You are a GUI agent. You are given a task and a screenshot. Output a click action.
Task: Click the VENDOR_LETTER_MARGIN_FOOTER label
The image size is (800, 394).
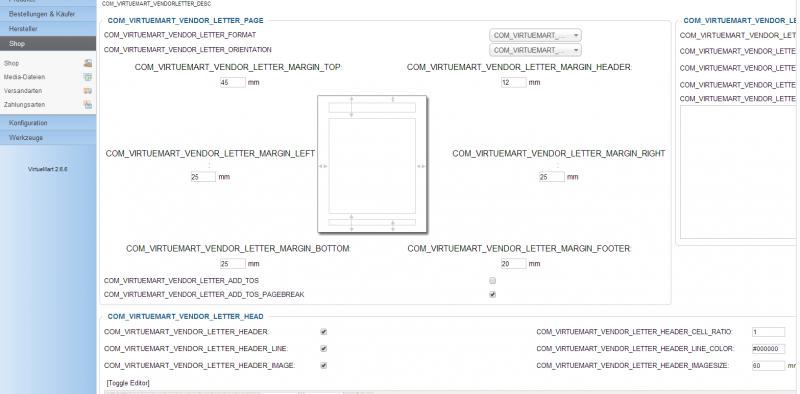(x=519, y=249)
